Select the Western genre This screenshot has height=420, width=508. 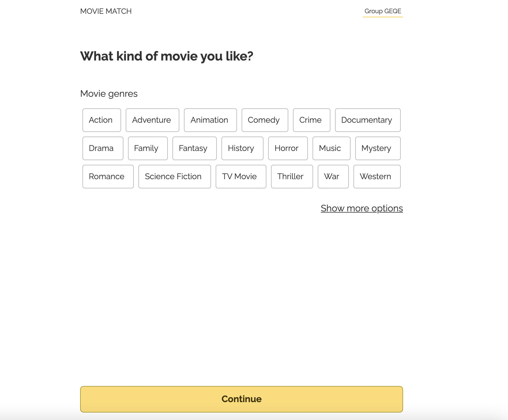[377, 177]
